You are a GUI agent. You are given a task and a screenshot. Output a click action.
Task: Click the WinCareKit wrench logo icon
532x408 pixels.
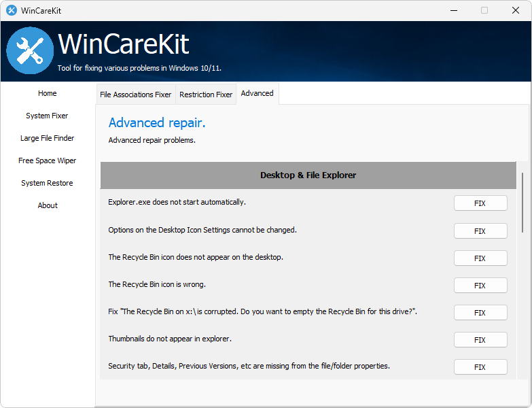click(x=30, y=50)
